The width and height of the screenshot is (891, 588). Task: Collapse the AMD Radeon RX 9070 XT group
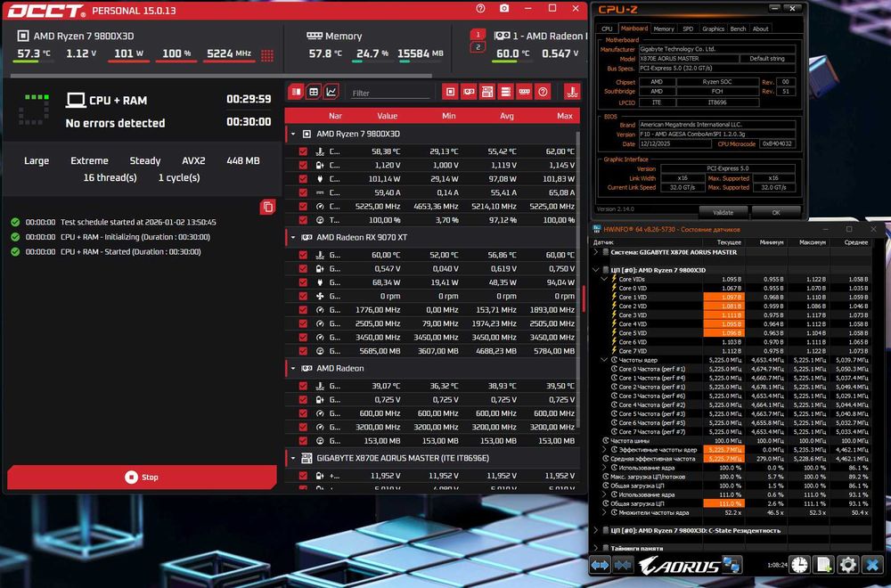(x=293, y=238)
